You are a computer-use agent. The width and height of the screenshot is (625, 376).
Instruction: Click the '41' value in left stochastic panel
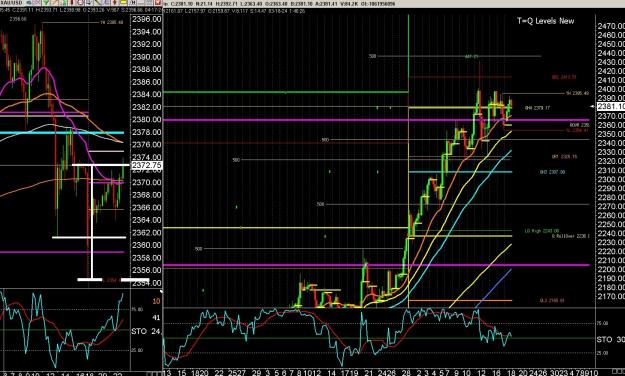coord(156,318)
